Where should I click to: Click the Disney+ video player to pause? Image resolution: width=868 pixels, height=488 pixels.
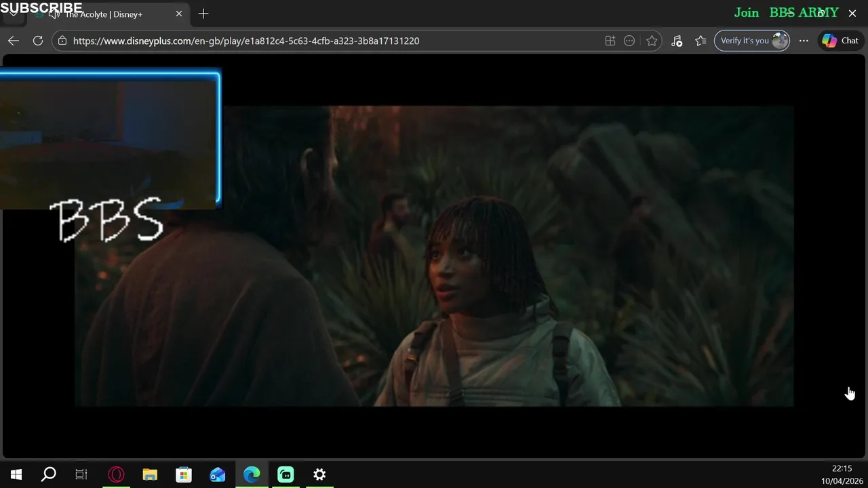coord(434,256)
